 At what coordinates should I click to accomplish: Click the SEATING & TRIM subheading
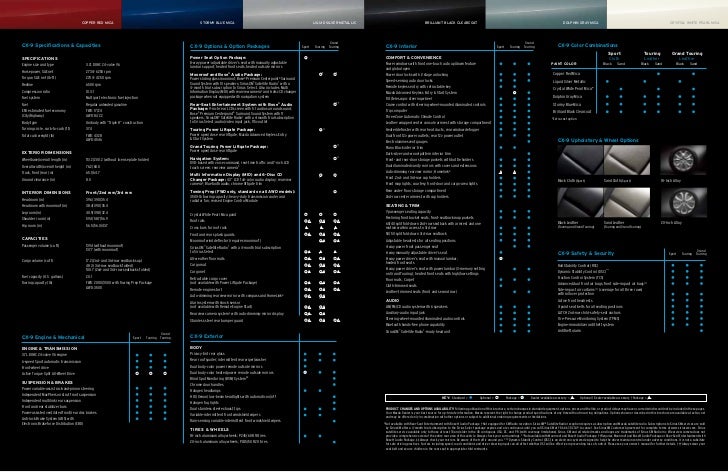pyautogui.click(x=402, y=205)
